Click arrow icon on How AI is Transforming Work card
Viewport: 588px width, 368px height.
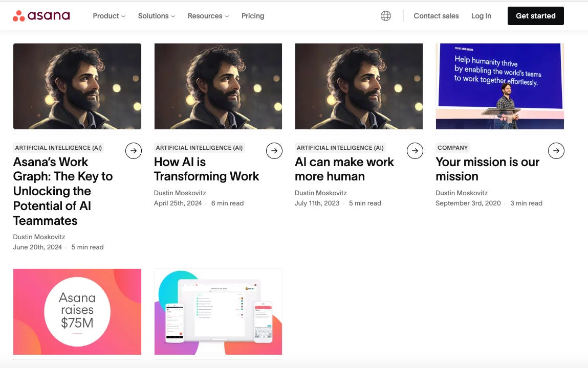tap(274, 151)
